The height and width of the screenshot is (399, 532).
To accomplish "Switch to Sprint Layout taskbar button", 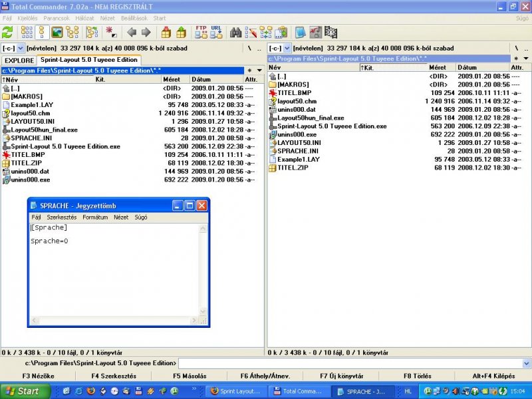I will (x=237, y=391).
